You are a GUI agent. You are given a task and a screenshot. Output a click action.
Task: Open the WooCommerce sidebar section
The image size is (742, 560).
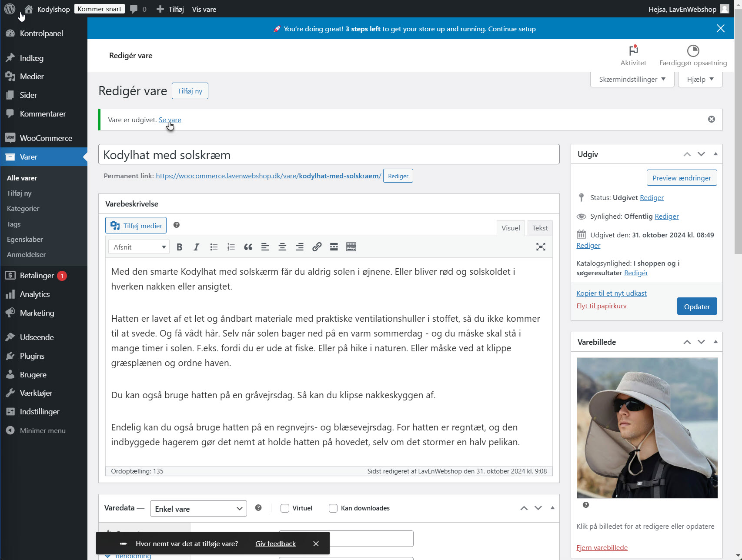pos(46,138)
